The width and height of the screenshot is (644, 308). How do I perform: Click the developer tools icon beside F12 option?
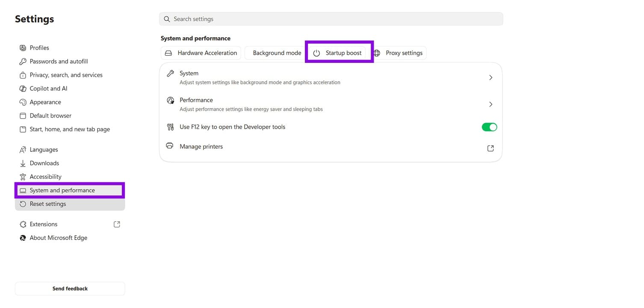(170, 127)
